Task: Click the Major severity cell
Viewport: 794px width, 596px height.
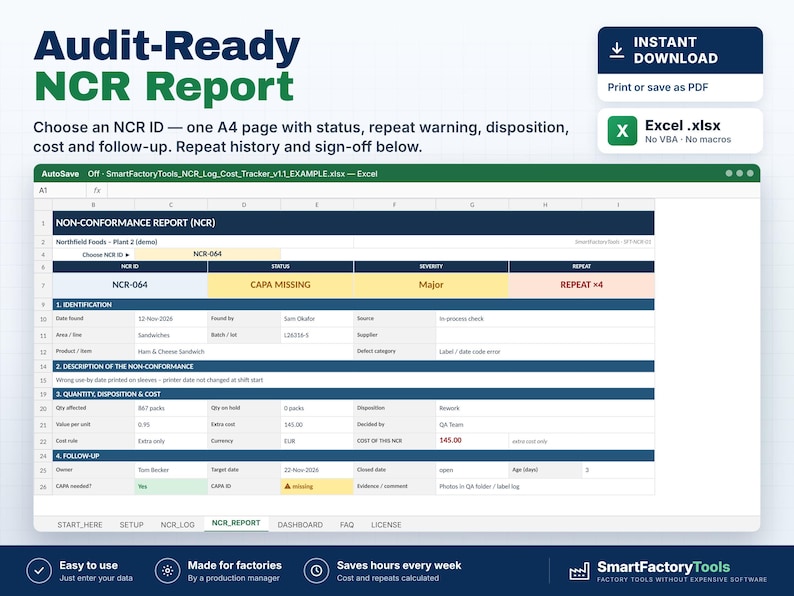Action: tap(431, 285)
